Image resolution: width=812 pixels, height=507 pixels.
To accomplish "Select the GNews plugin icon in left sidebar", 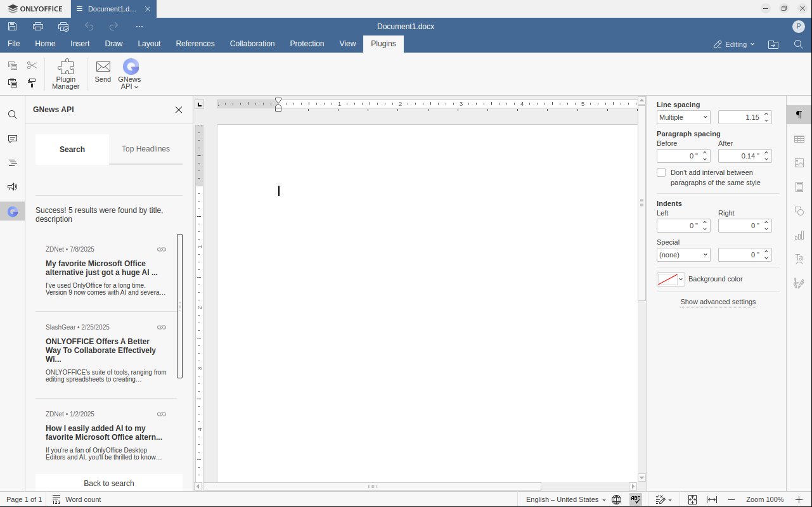I will [13, 212].
